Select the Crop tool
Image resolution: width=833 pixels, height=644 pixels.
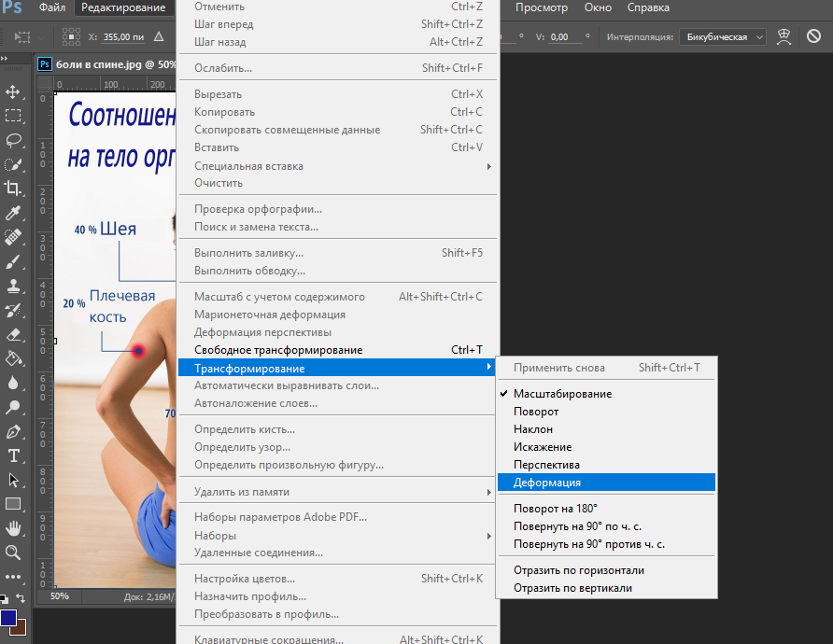(x=14, y=189)
